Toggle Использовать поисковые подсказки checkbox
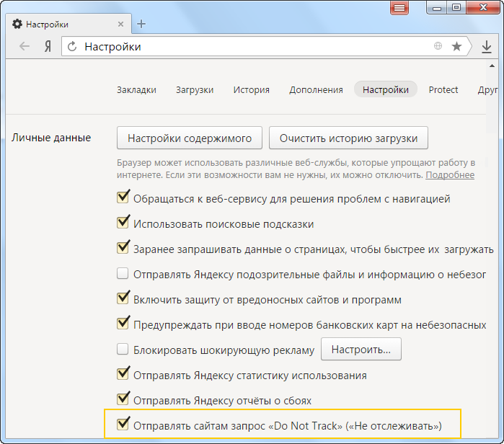This screenshot has width=504, height=444. pos(123,222)
